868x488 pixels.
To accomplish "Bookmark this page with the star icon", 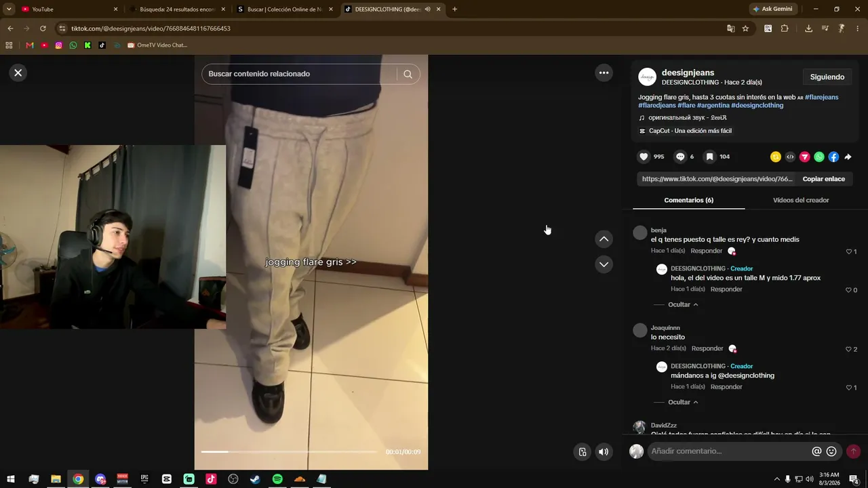I will 745,28.
